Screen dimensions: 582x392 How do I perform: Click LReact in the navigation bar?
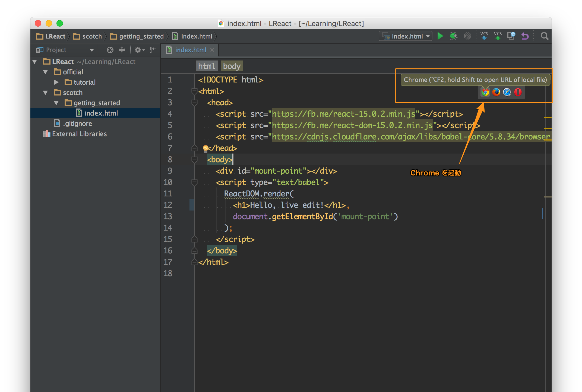point(51,36)
